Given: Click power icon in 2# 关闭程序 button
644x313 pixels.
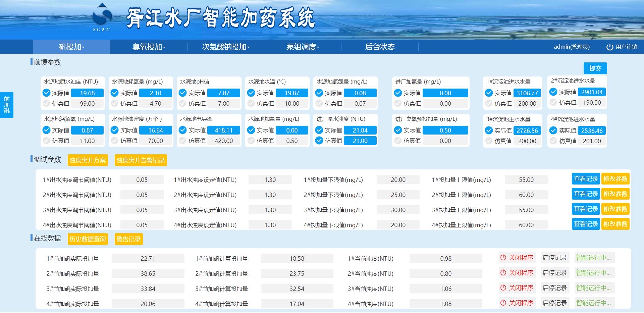Looking at the screenshot, I should pos(503,273).
